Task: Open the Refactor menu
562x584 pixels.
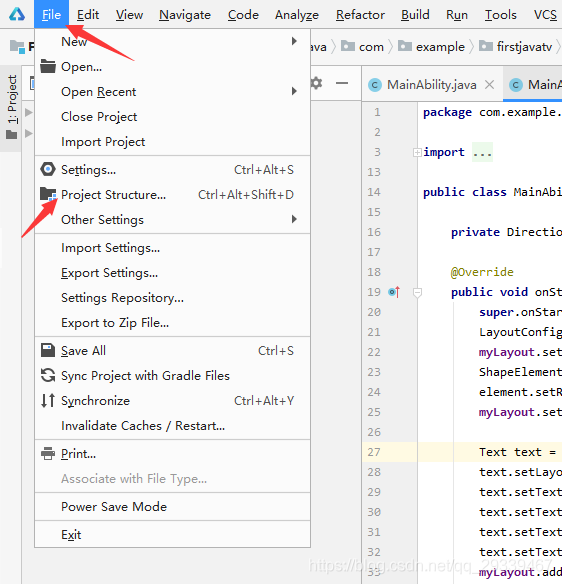Action: pyautogui.click(x=360, y=15)
